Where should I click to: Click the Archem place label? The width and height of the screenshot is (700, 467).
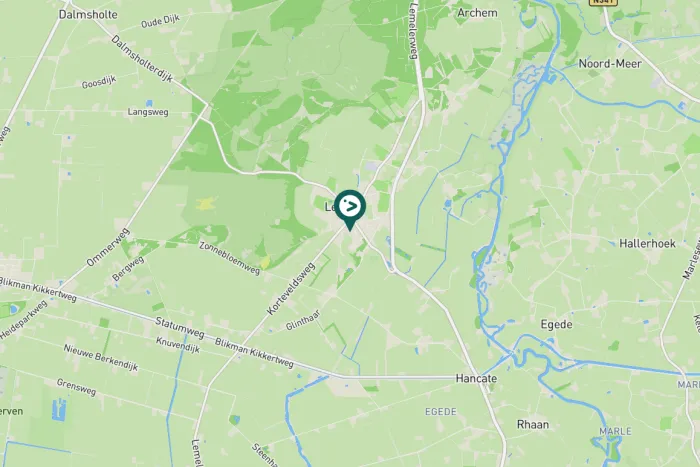(x=477, y=13)
